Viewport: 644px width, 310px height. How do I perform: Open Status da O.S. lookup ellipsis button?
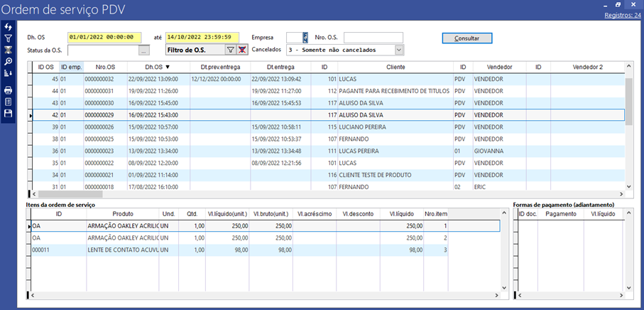click(144, 50)
